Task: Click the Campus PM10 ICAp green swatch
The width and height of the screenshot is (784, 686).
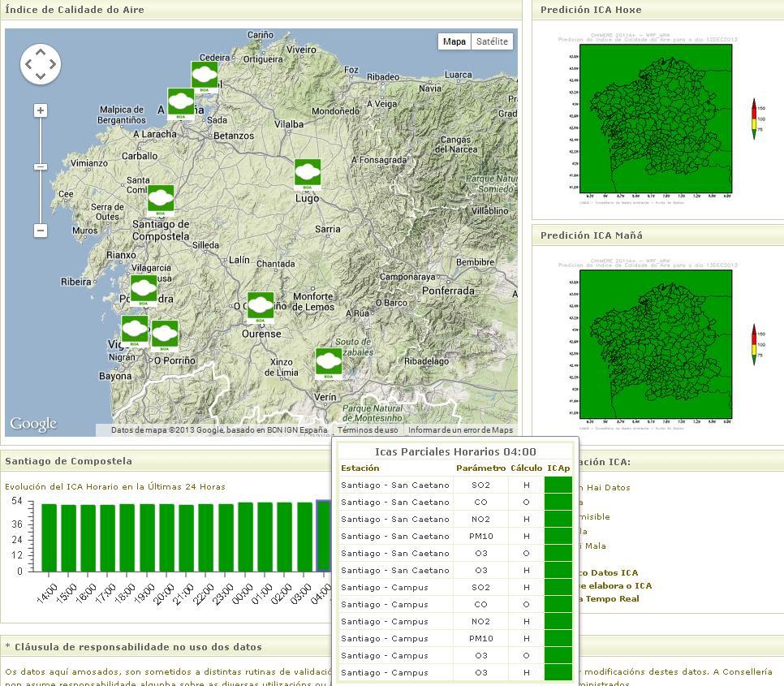Action: (558, 638)
